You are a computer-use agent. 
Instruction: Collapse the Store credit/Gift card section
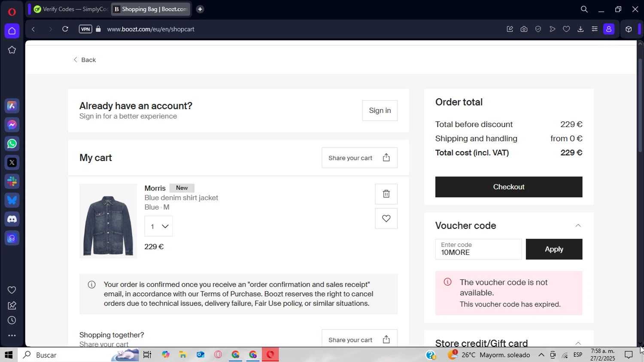click(x=578, y=343)
